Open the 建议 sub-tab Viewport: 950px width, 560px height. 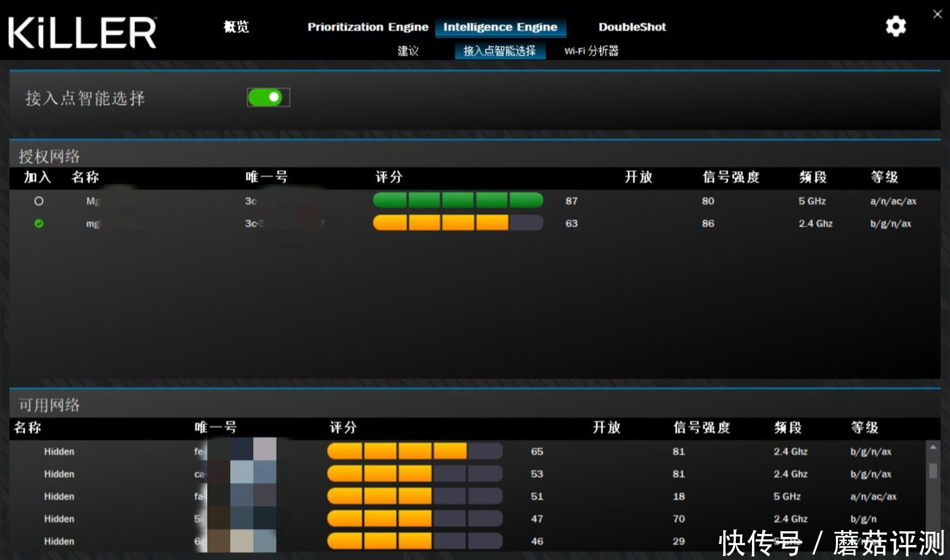[408, 51]
